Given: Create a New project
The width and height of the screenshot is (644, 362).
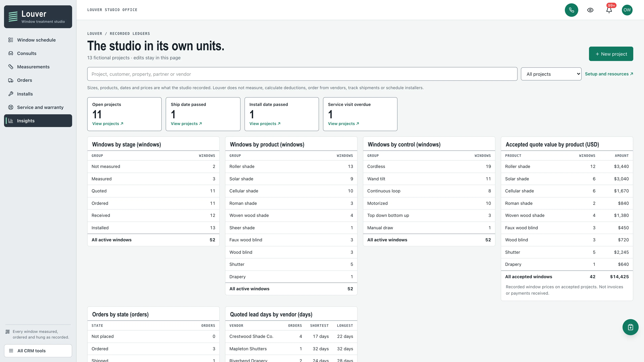Looking at the screenshot, I should coord(611,54).
